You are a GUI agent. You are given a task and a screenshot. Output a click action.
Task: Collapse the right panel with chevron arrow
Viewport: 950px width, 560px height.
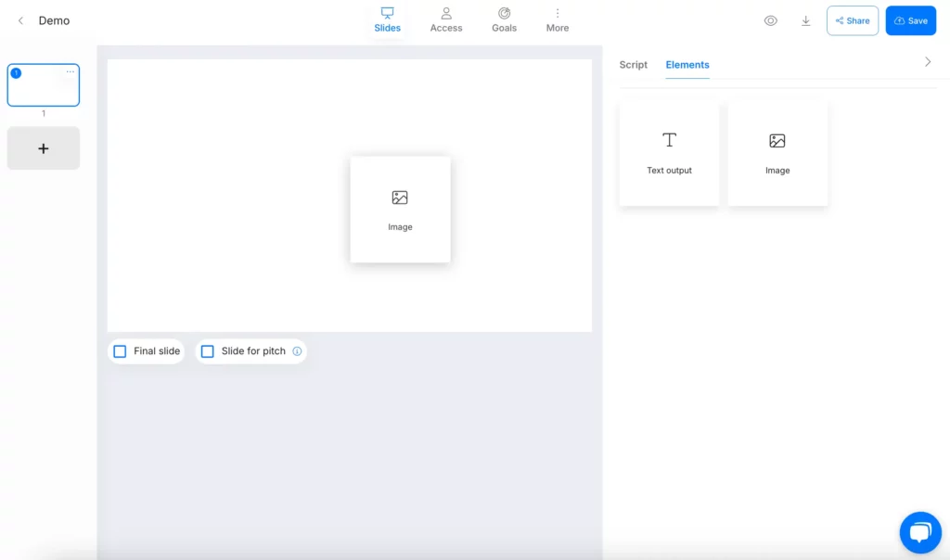pyautogui.click(x=927, y=62)
